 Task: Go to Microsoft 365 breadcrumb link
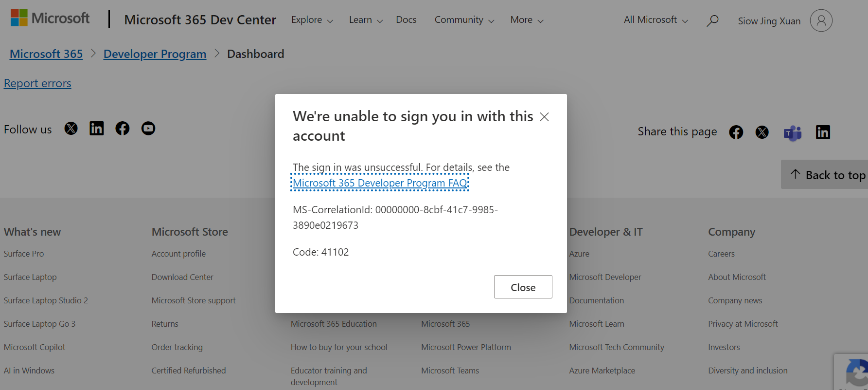point(46,54)
